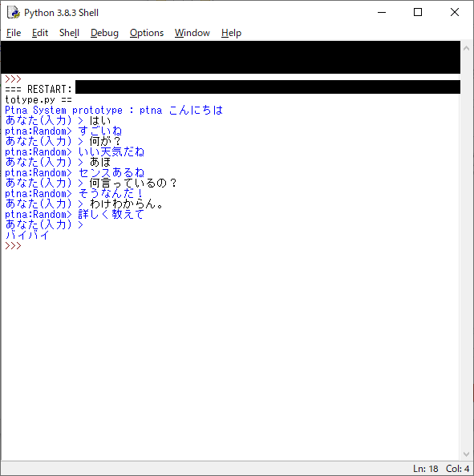Click the scrollbar up arrow
Viewport: 474px width, 476px height.
point(467,48)
